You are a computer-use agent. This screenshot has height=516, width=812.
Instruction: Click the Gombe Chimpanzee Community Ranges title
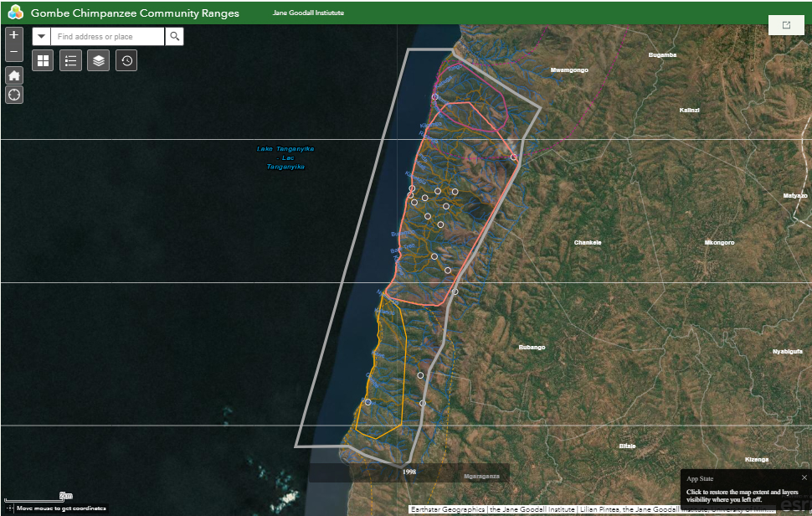[135, 13]
